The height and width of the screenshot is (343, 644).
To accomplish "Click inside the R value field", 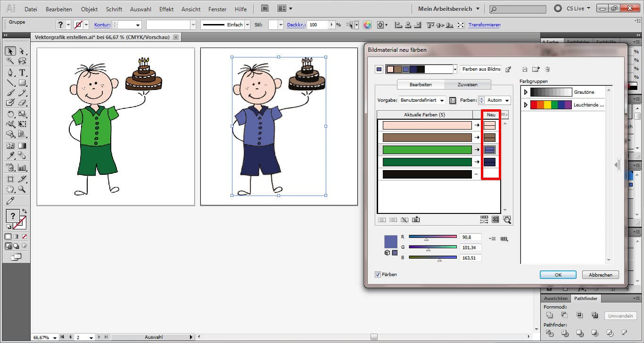I will point(471,237).
